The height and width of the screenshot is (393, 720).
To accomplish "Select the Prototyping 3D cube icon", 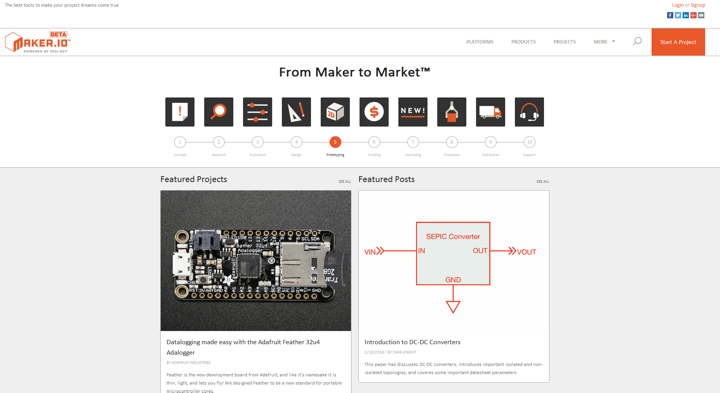I will pos(335,112).
